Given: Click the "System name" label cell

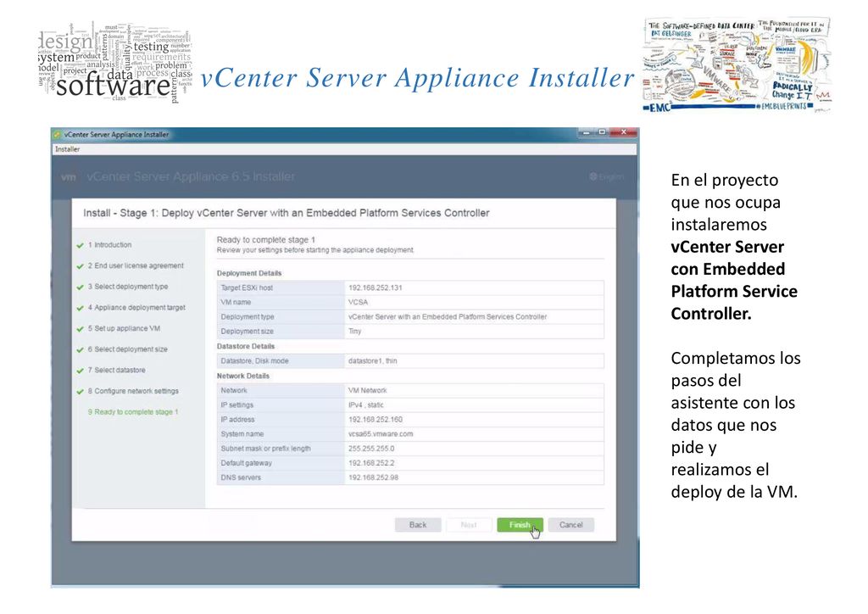Looking at the screenshot, I should coord(281,433).
